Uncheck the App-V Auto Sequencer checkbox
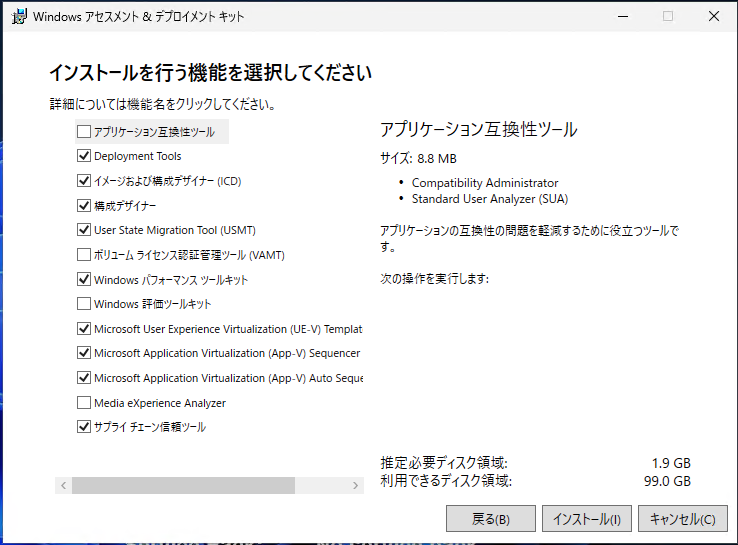Screen dimensions: 738x545 (x=84, y=377)
